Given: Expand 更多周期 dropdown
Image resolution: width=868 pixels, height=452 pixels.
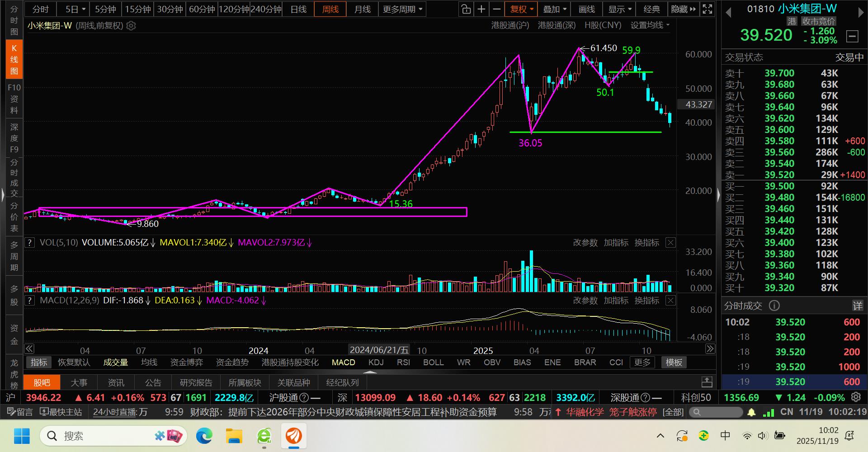Looking at the screenshot, I should tap(403, 9).
